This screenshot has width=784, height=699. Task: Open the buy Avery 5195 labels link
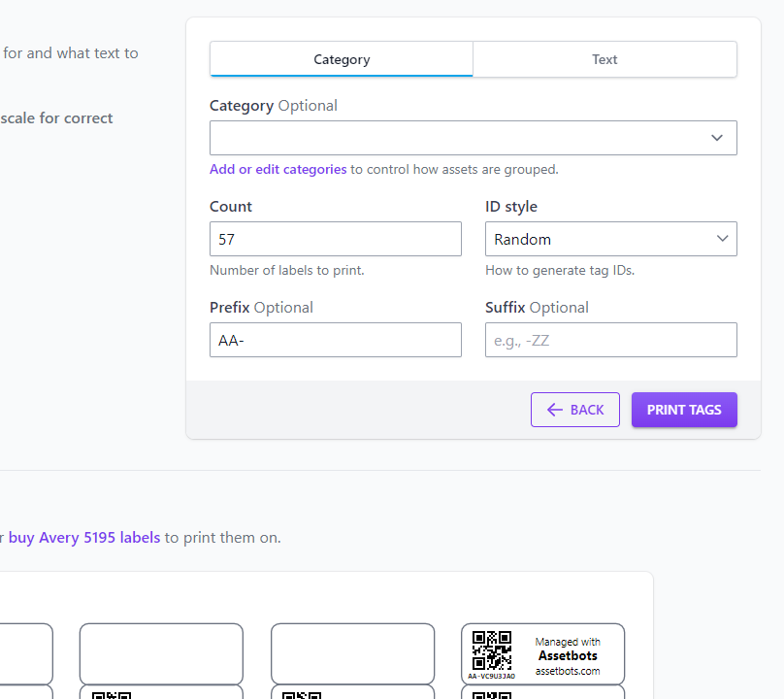pyautogui.click(x=84, y=538)
